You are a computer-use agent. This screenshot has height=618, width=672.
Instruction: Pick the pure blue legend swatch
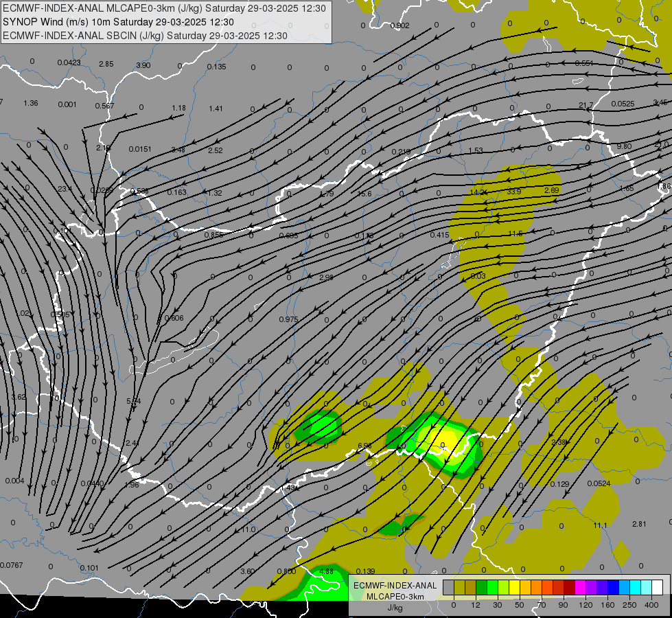pyautogui.click(x=614, y=587)
